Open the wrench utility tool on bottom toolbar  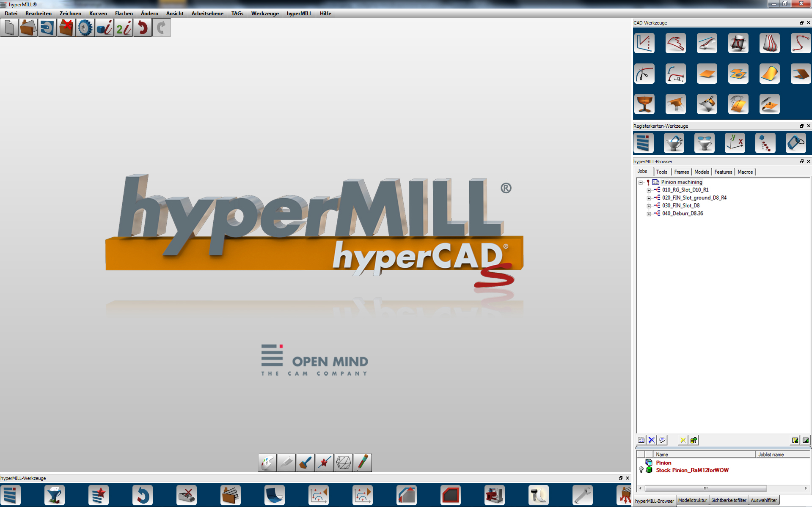(x=582, y=495)
